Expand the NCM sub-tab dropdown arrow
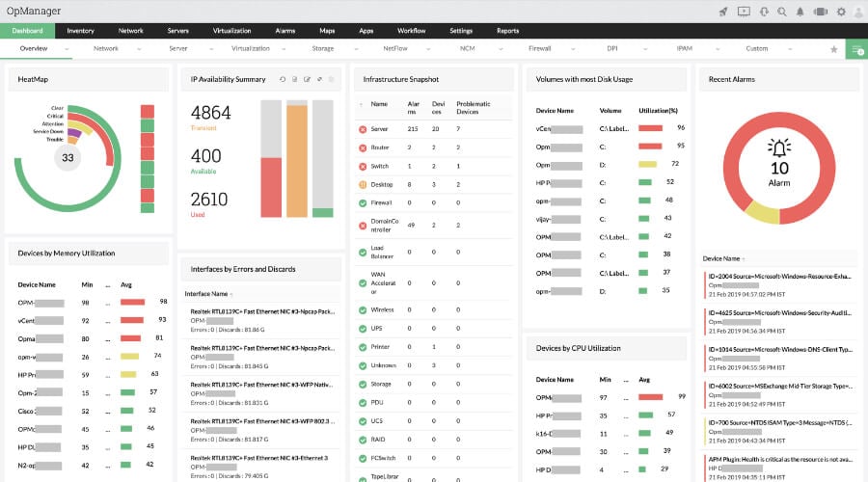The image size is (868, 482). pyautogui.click(x=501, y=50)
